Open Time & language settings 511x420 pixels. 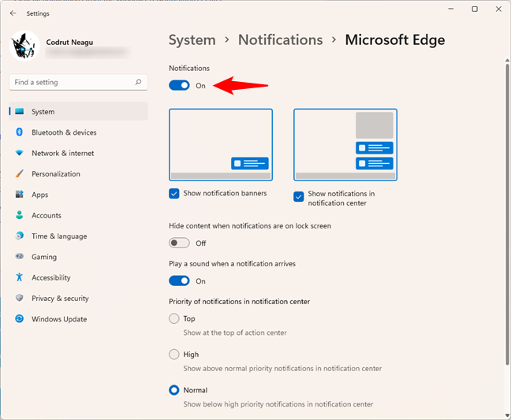pyautogui.click(x=79, y=236)
